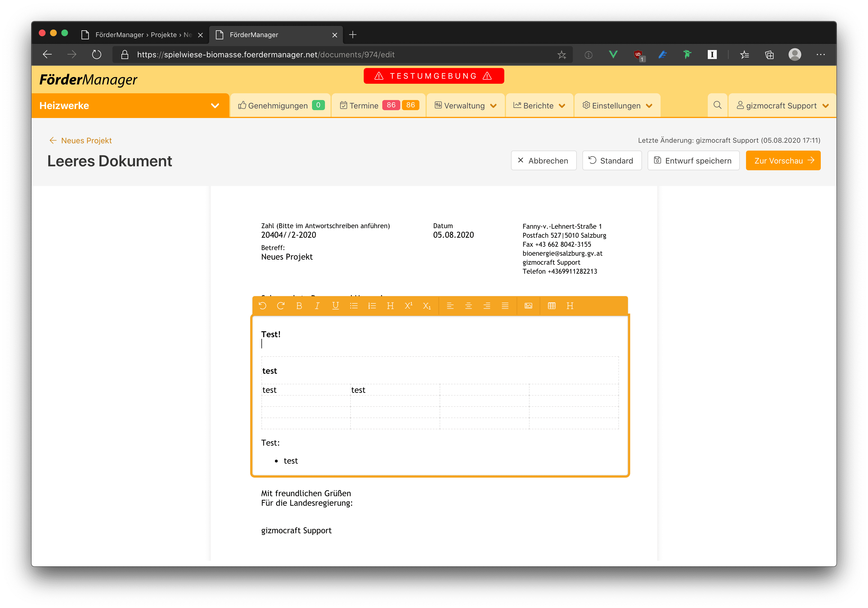Click the browser address bar URL

[x=266, y=55]
